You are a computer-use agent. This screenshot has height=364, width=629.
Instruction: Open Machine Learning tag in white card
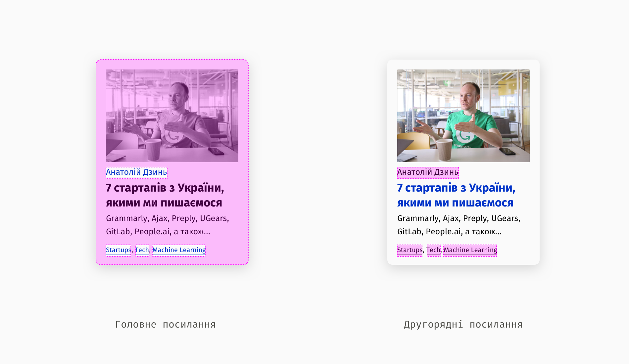470,250
